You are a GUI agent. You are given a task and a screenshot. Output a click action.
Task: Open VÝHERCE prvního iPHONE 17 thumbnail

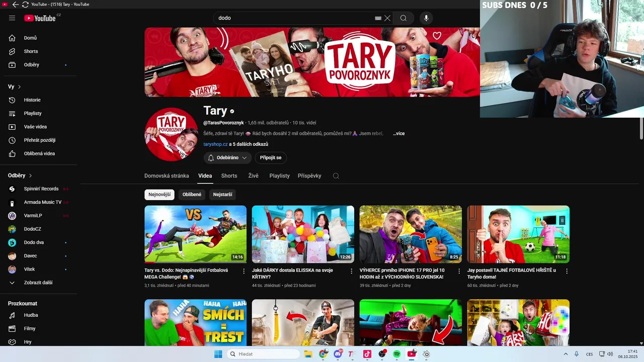pyautogui.click(x=411, y=234)
